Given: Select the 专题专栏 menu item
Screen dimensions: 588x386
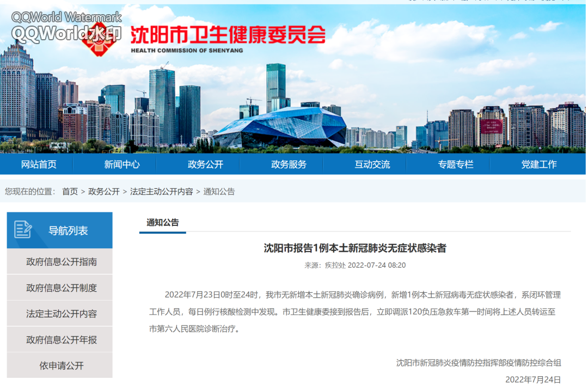Looking at the screenshot, I should tap(456, 164).
